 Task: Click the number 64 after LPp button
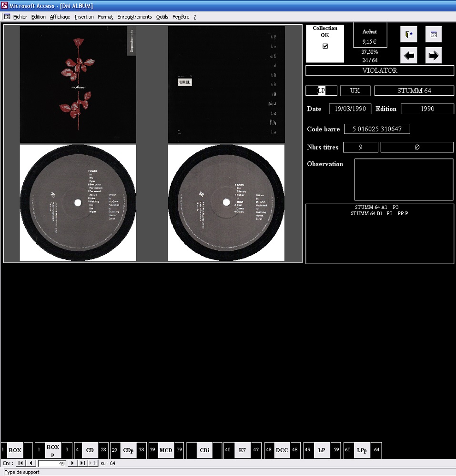(377, 450)
